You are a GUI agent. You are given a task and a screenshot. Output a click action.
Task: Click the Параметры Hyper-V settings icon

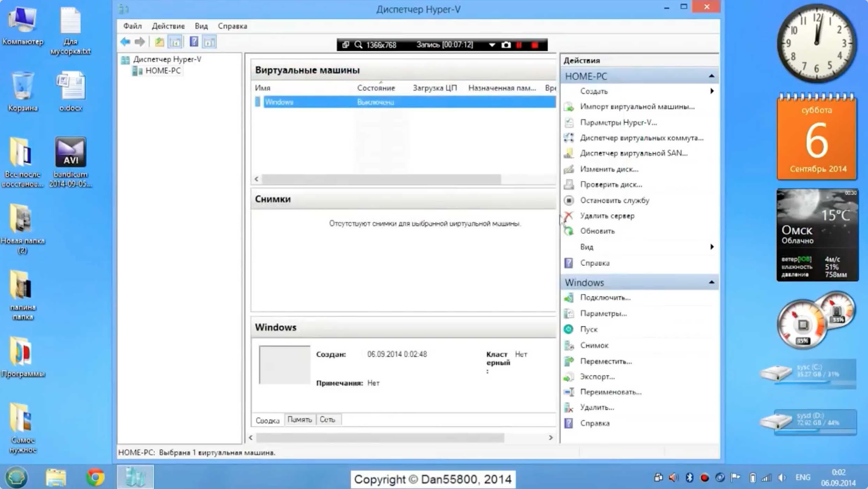click(569, 123)
